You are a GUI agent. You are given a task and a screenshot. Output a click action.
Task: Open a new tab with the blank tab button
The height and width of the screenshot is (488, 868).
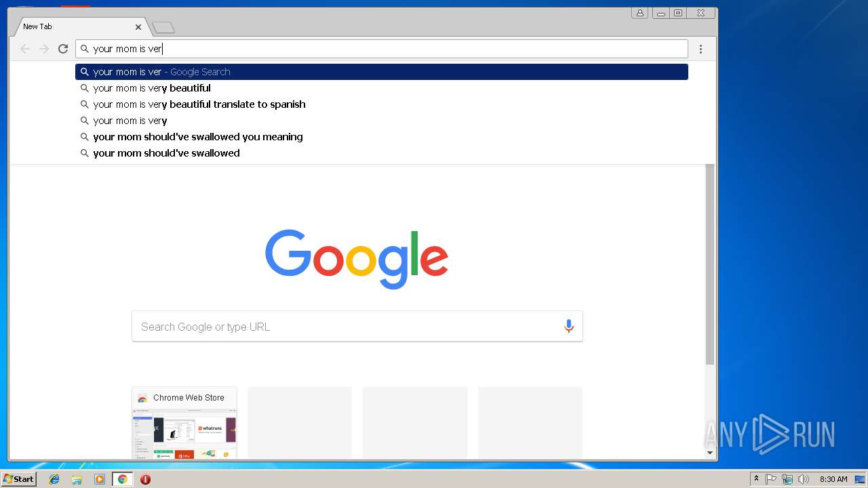pyautogui.click(x=163, y=28)
